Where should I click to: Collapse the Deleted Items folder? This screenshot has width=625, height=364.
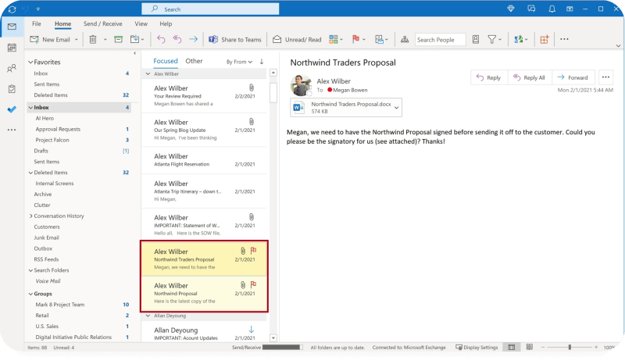click(30, 173)
